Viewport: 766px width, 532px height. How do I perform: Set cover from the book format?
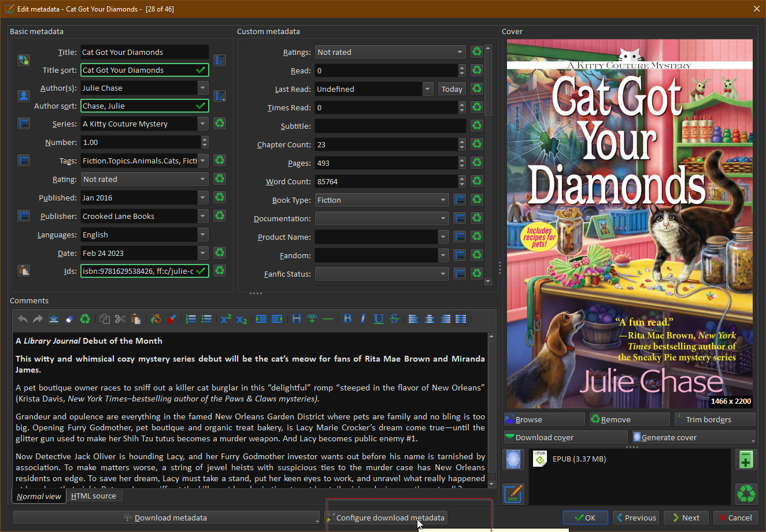click(x=513, y=460)
